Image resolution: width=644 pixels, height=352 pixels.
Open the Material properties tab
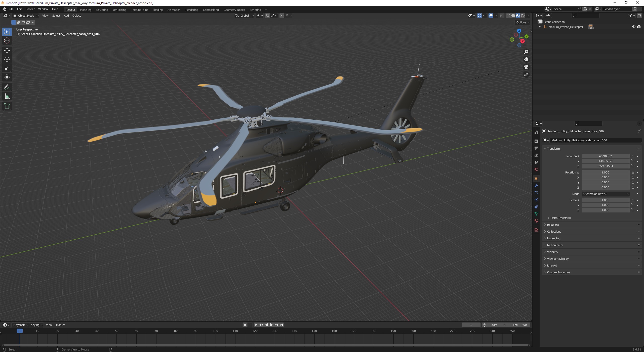536,221
